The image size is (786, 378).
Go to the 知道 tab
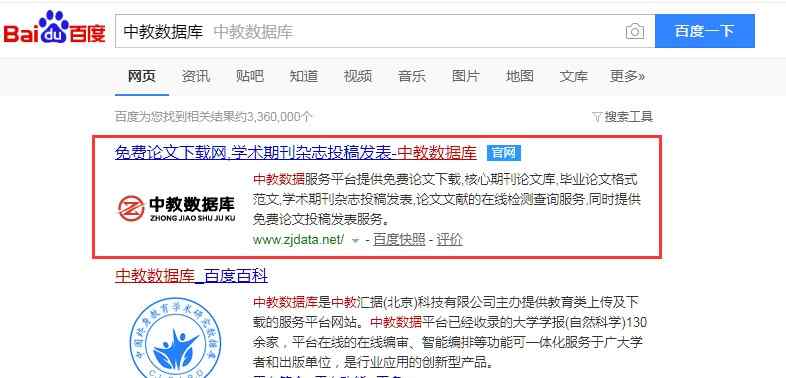tap(303, 76)
